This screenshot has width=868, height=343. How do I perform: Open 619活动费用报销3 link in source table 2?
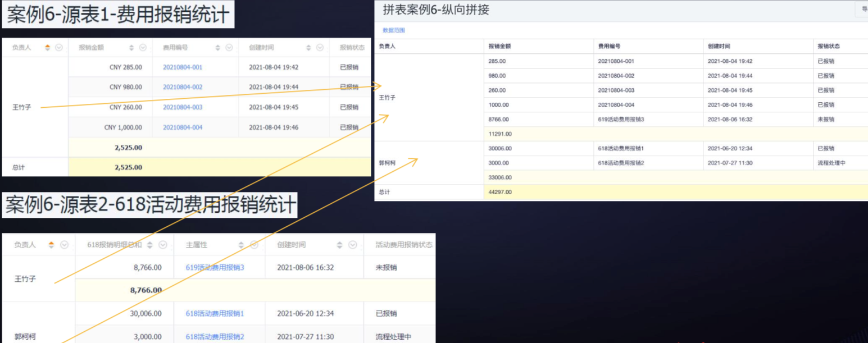pos(215,268)
